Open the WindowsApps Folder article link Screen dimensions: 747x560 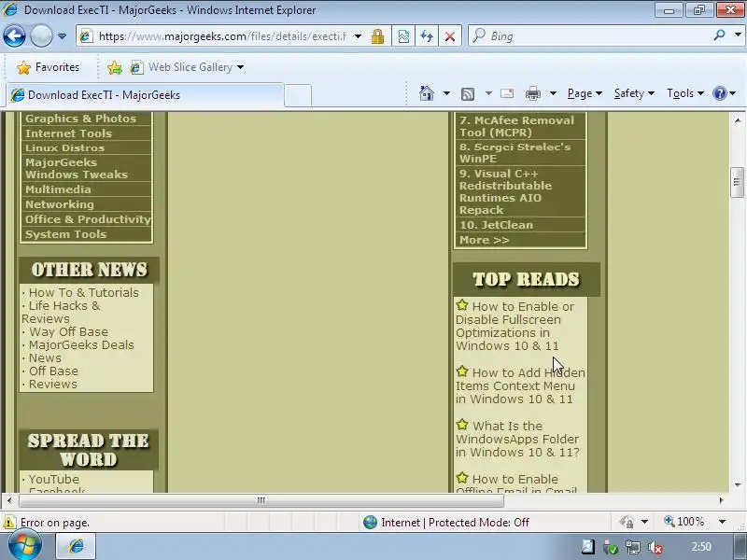tap(517, 439)
